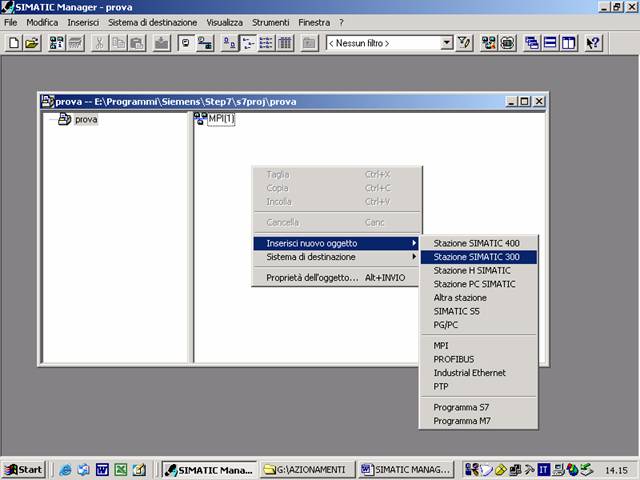Viewport: 640px width, 480px height.
Task: Toggle the Details view toolbar button
Action: [x=285, y=43]
